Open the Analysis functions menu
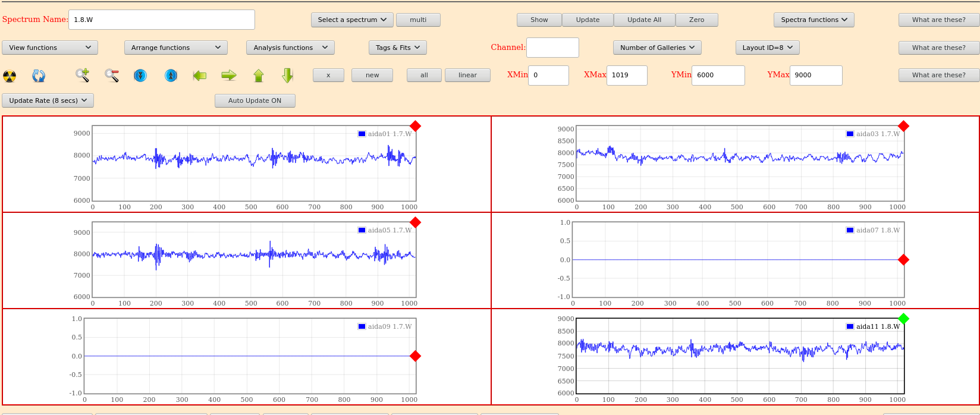 pos(290,48)
